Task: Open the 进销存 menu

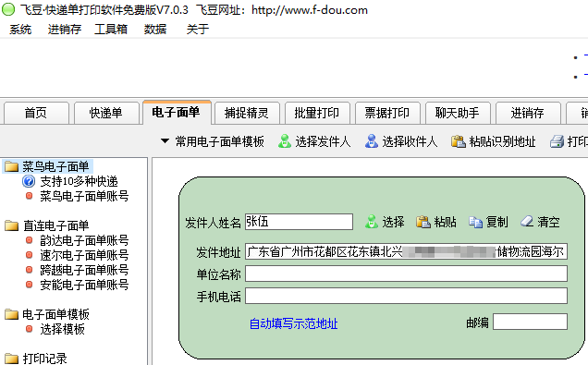Action: point(65,30)
